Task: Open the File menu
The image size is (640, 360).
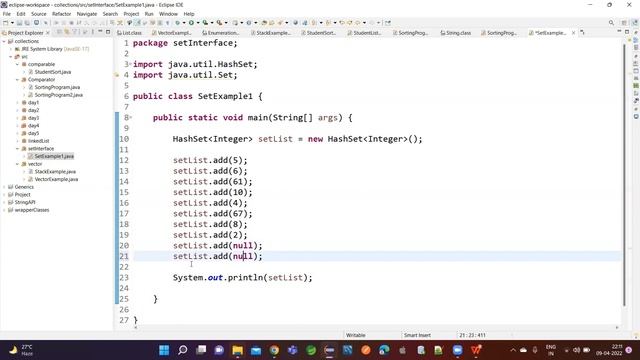Action: point(7,14)
